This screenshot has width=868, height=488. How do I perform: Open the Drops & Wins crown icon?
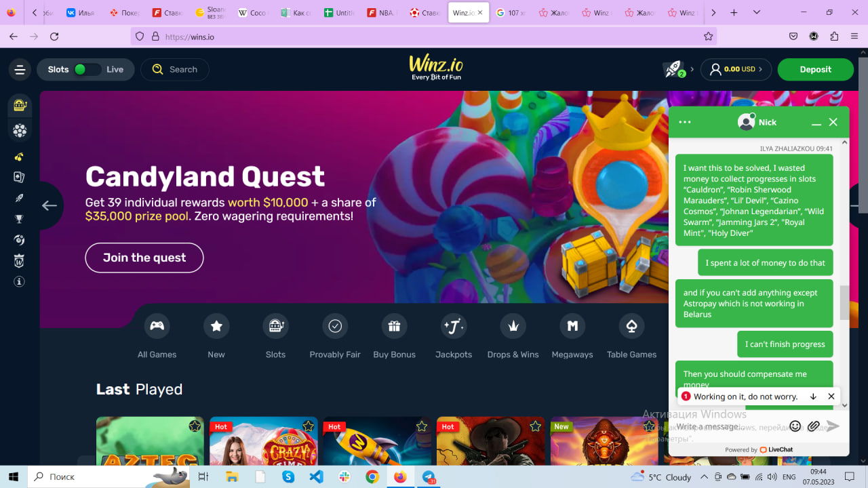(x=513, y=326)
